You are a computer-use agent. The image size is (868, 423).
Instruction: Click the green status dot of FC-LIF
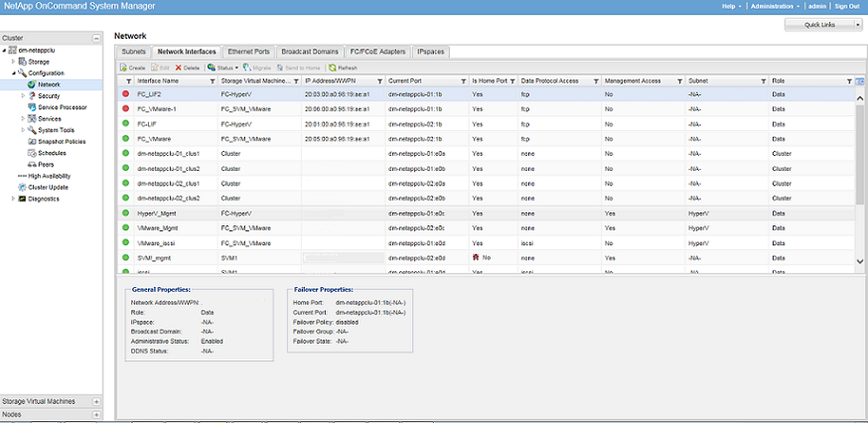[126, 124]
